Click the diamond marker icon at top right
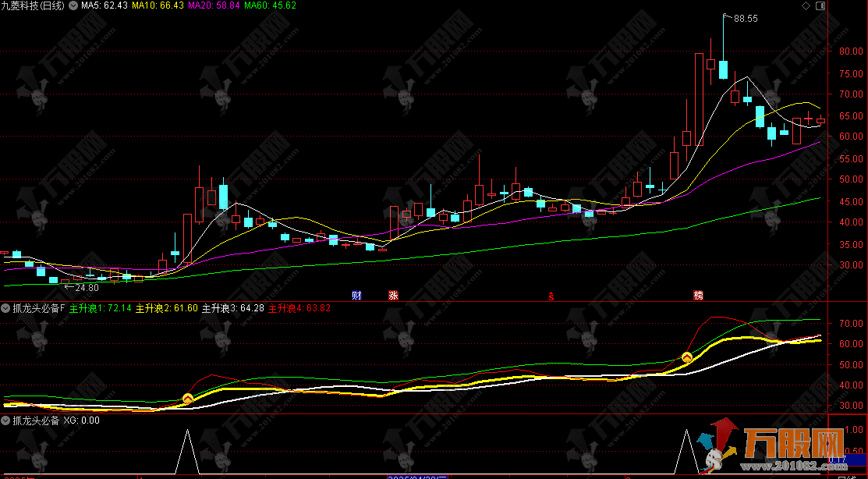868x479 pixels. (x=806, y=5)
